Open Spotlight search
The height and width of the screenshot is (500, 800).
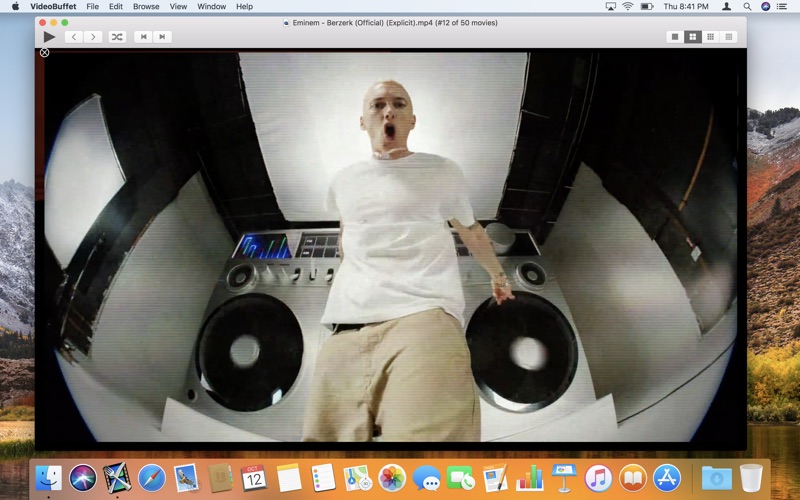747,7
